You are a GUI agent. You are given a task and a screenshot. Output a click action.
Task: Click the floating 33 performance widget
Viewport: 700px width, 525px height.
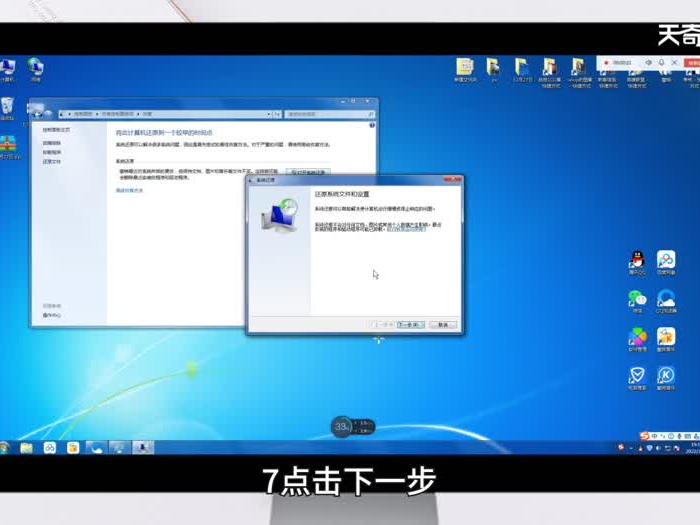pyautogui.click(x=353, y=427)
